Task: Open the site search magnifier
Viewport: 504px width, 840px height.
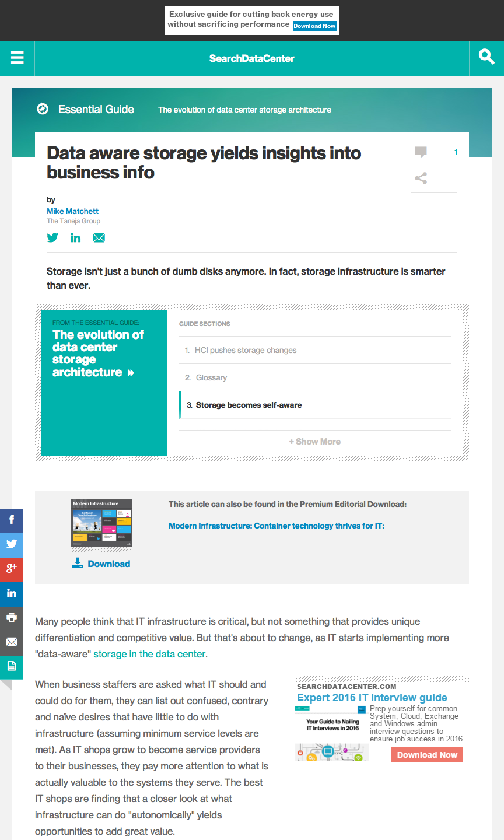Action: 487,57
